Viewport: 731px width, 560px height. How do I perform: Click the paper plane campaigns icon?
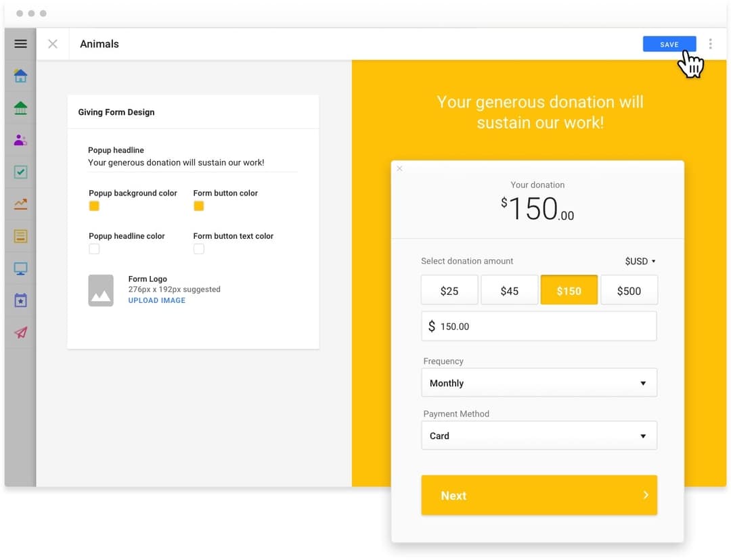point(20,332)
